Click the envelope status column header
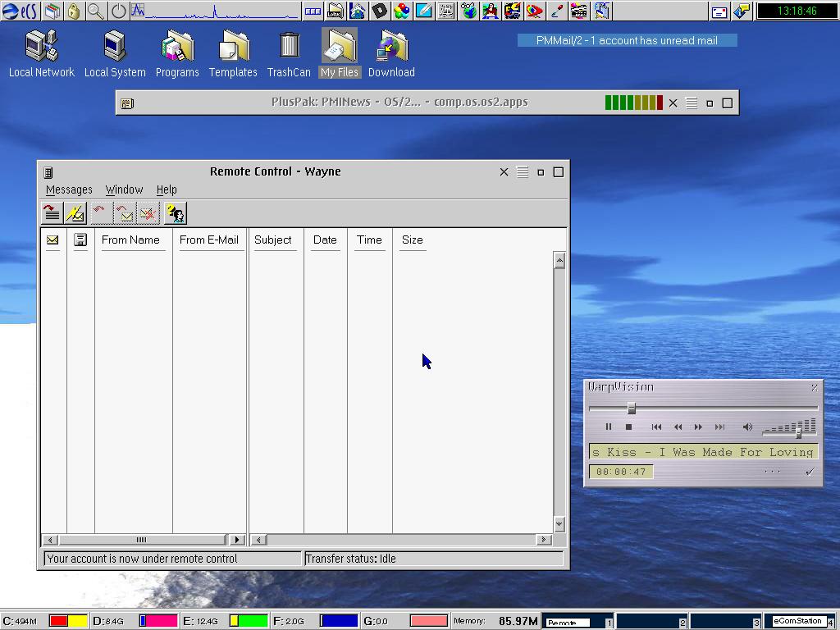 pyautogui.click(x=52, y=240)
